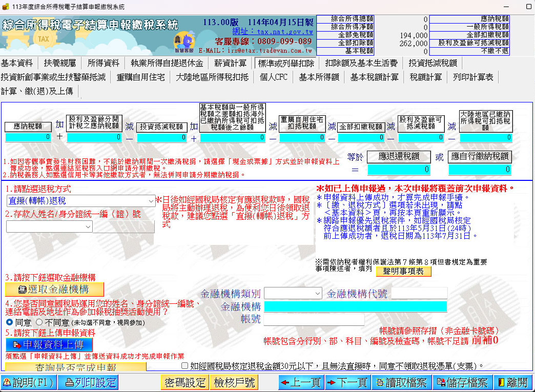535x392 pixels.
Task: Click the 身分證統一編號 input field
Action: (124, 226)
